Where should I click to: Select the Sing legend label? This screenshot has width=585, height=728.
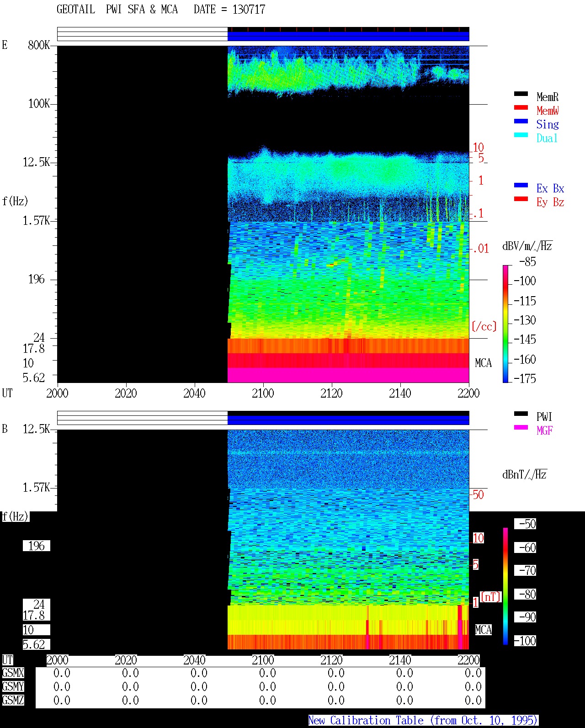point(548,124)
